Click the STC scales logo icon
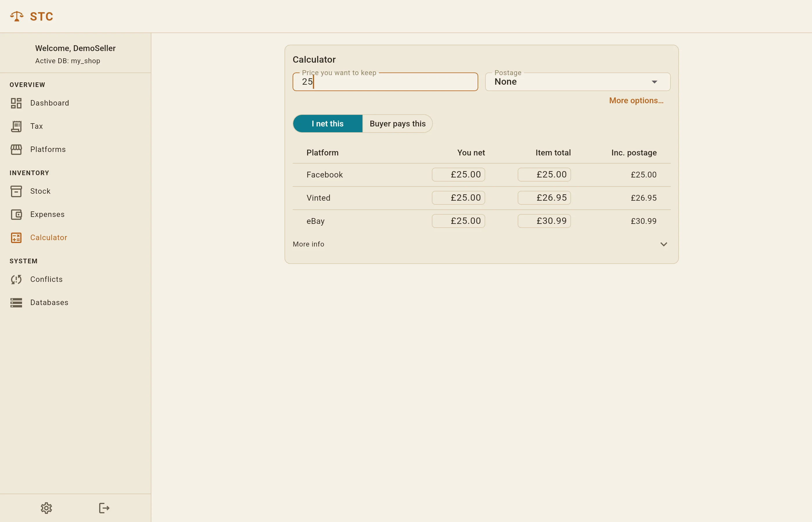 pyautogui.click(x=17, y=16)
